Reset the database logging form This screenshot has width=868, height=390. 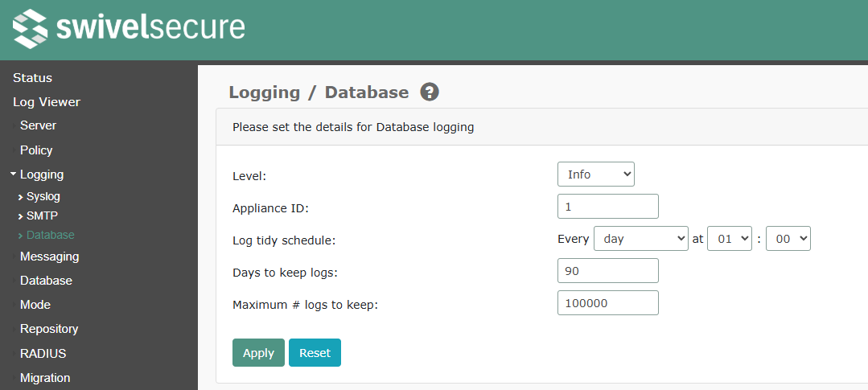(315, 353)
